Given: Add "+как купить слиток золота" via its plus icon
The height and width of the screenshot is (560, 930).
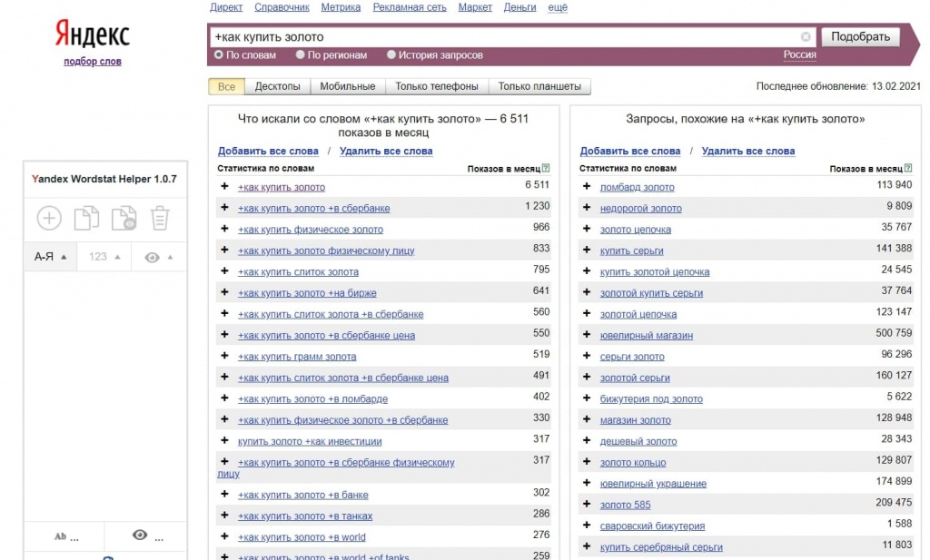Looking at the screenshot, I should (x=223, y=271).
